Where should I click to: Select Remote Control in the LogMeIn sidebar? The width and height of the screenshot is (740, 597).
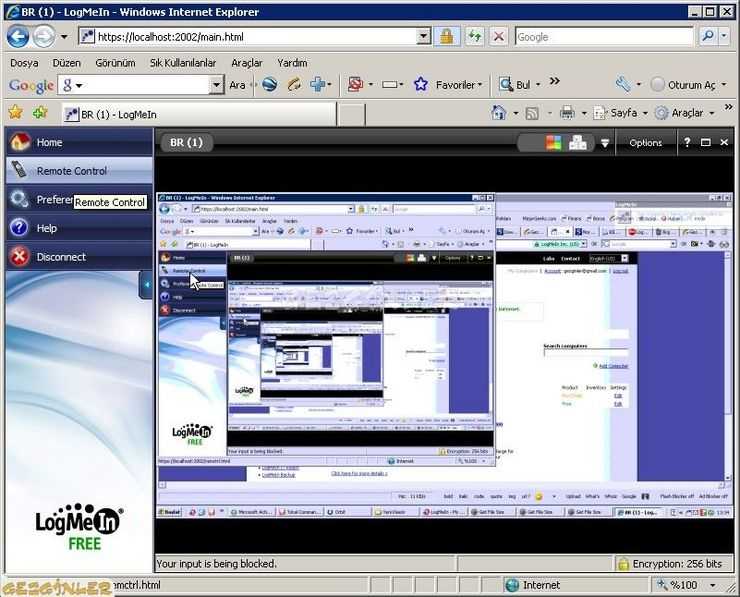pyautogui.click(x=79, y=170)
